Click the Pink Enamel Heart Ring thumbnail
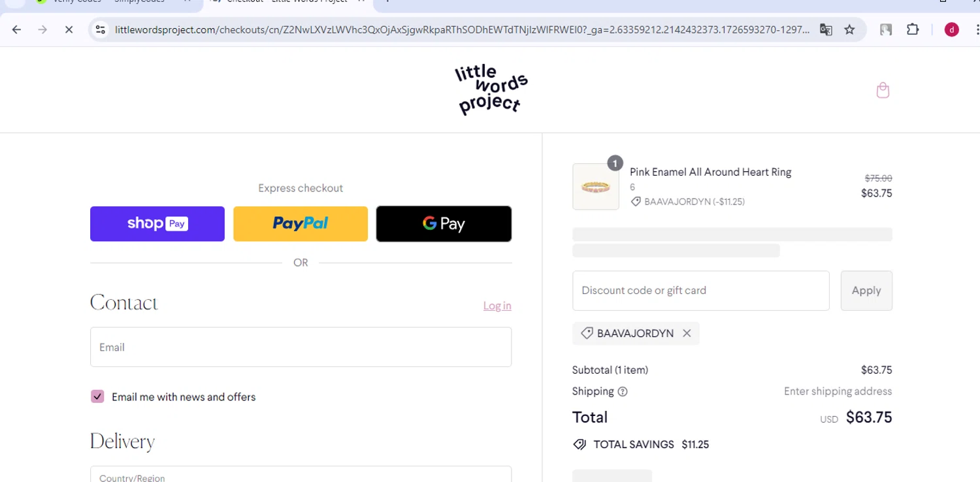This screenshot has height=482, width=980. pyautogui.click(x=595, y=187)
